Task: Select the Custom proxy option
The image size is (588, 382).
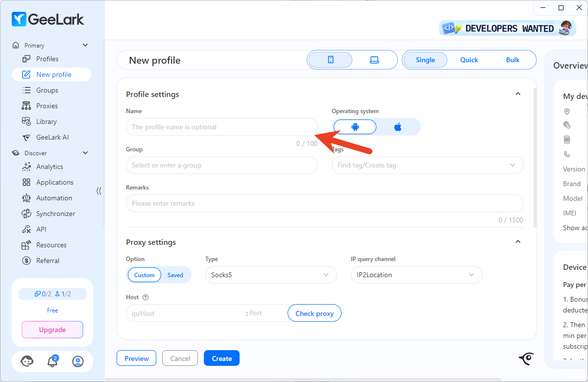Action: 145,275
